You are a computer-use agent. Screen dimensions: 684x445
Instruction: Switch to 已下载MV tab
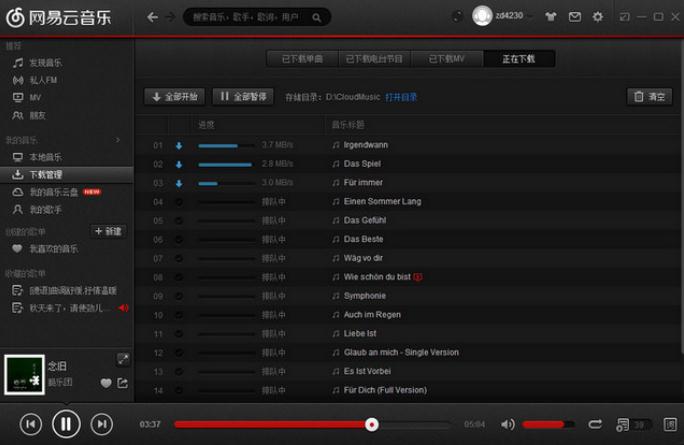click(x=447, y=59)
